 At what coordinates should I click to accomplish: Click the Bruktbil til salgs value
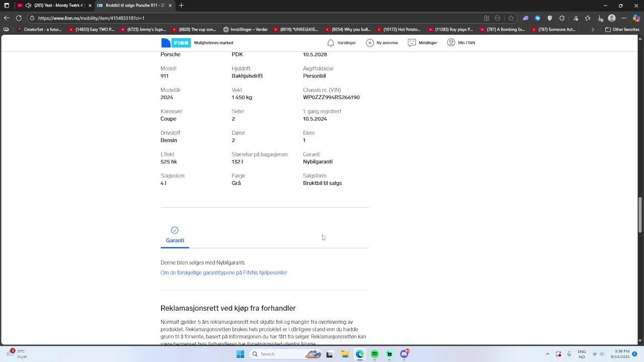322,184
